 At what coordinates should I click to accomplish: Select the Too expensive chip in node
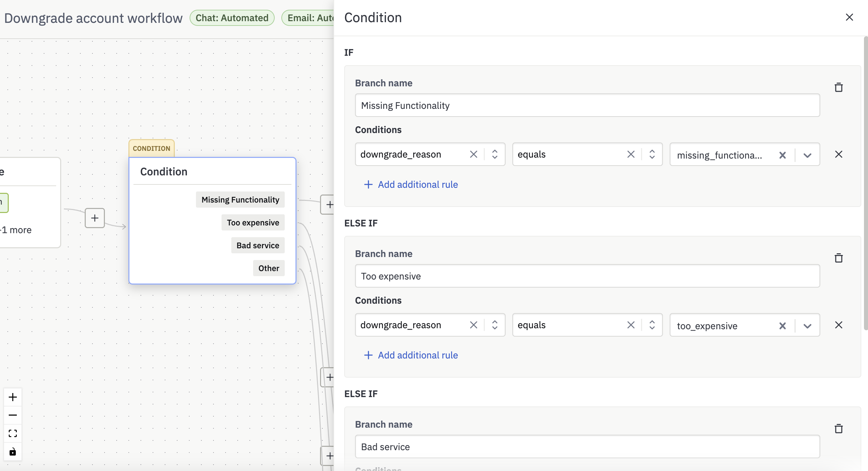253,222
